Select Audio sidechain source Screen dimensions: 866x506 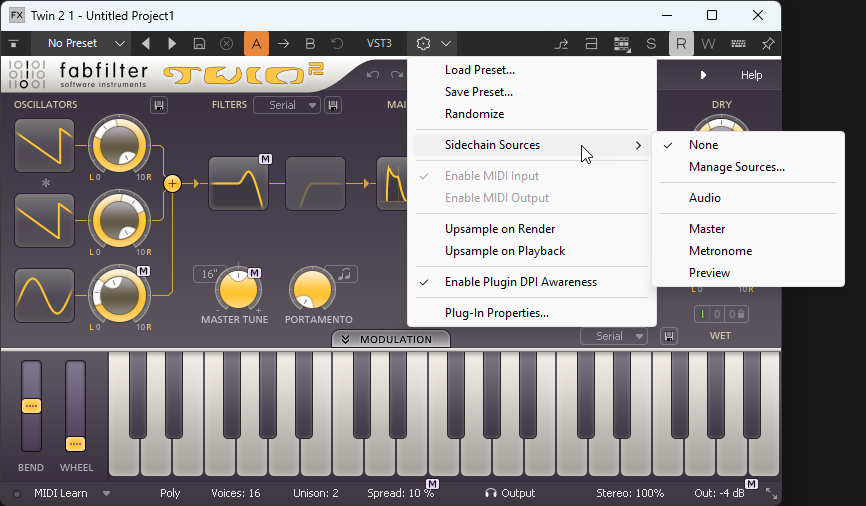(748, 198)
